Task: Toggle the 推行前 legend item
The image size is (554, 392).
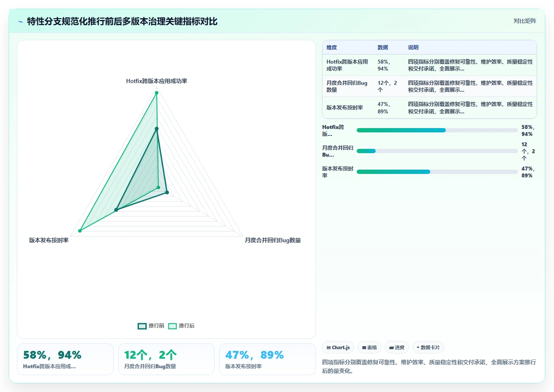Action: click(x=151, y=326)
